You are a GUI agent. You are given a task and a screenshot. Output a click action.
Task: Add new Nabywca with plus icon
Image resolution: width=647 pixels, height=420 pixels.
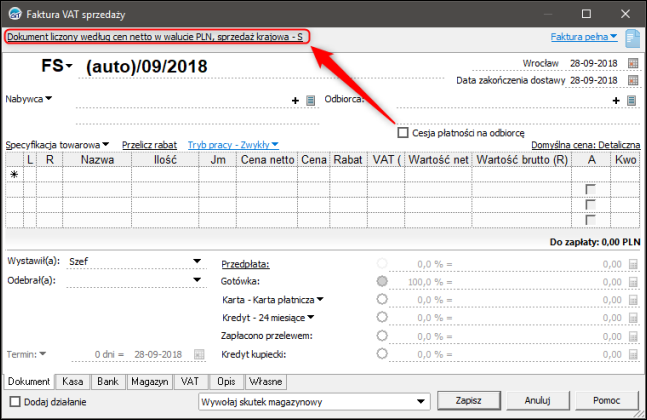(295, 100)
